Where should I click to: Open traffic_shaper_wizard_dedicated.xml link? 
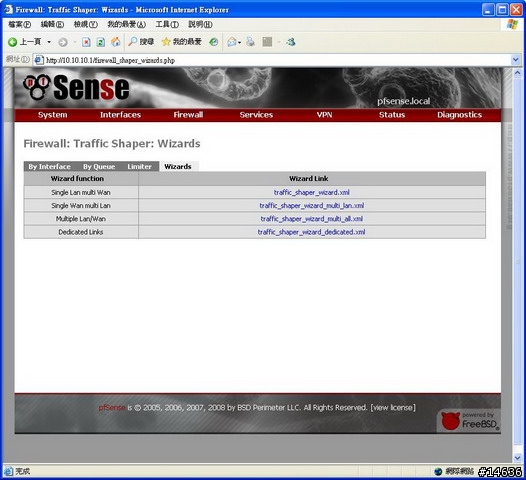(x=311, y=232)
